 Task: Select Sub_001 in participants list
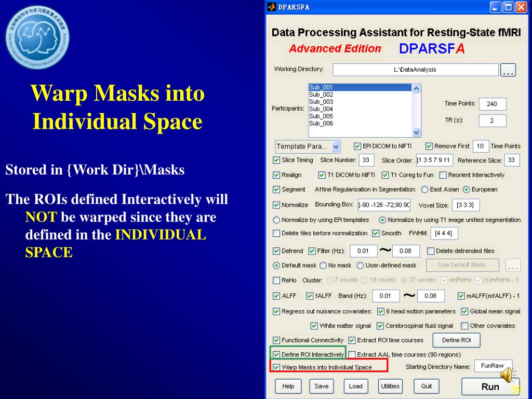361,87
